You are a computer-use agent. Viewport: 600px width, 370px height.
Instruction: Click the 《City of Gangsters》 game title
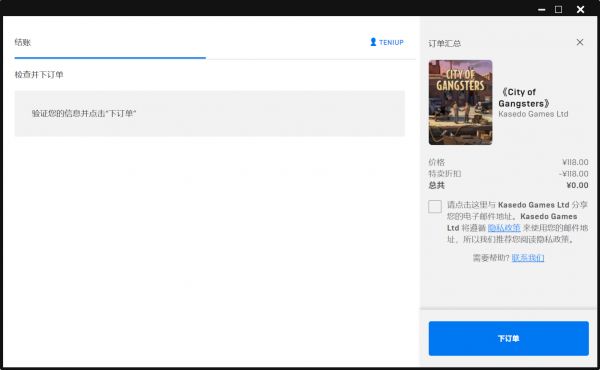click(x=524, y=98)
